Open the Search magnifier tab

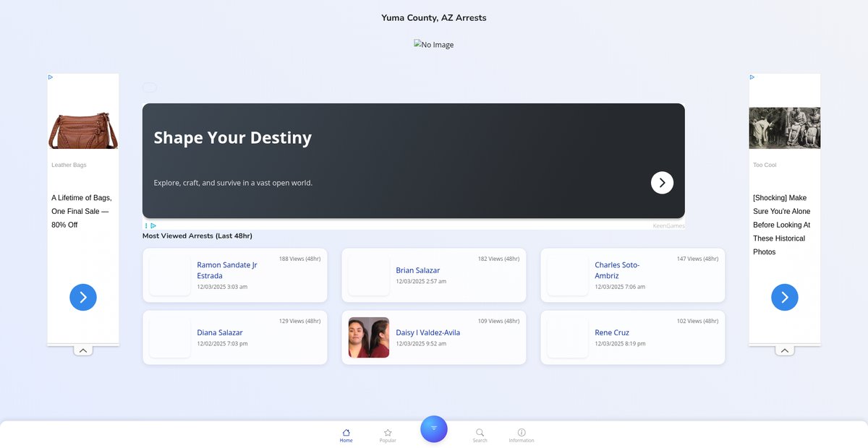(480, 435)
